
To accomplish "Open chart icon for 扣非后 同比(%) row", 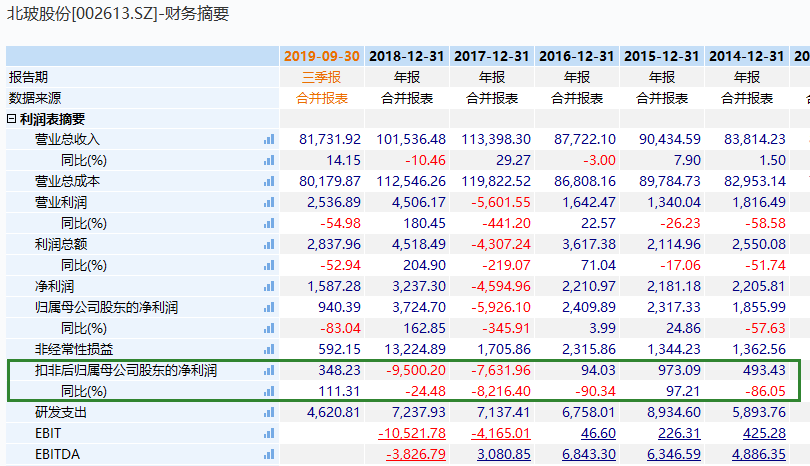I will [269, 392].
